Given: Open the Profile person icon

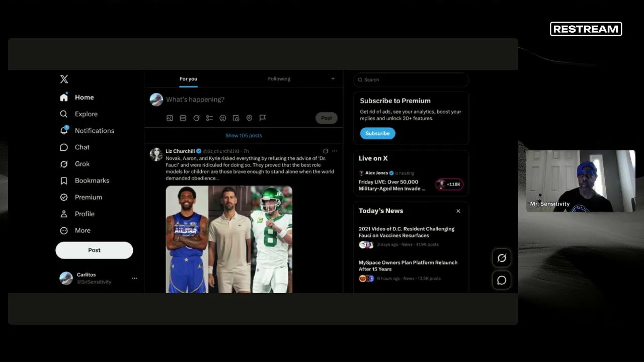Looking at the screenshot, I should [x=64, y=214].
